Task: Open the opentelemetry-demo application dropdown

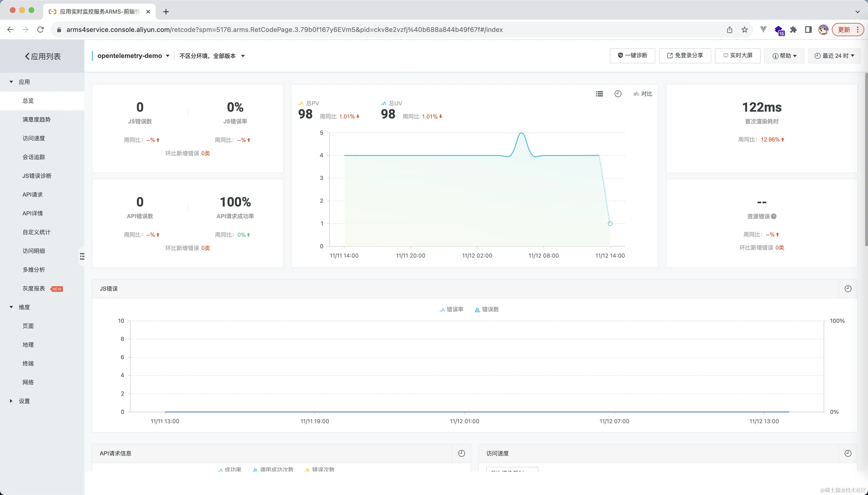Action: coord(133,56)
